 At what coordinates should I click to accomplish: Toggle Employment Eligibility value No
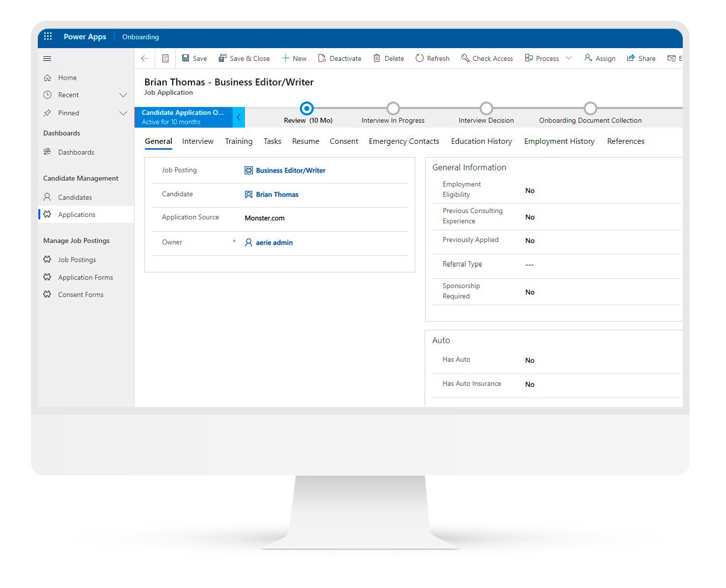530,190
